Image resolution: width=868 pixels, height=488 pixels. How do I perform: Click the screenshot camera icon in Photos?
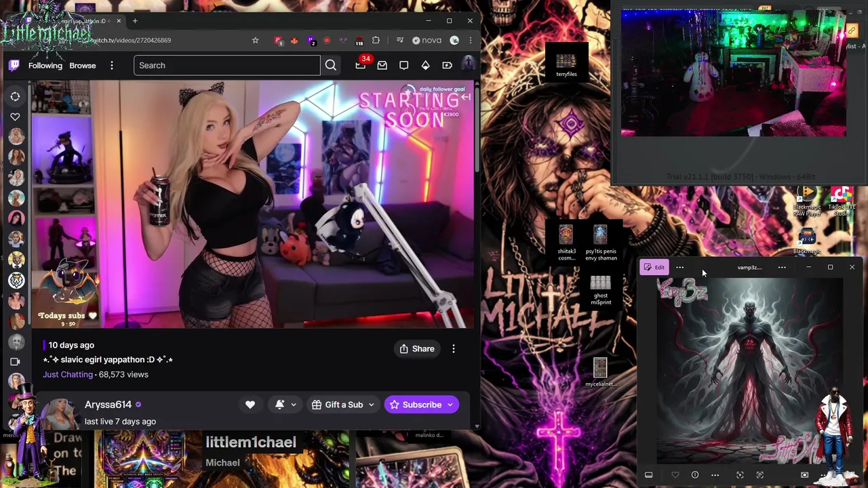point(804,475)
